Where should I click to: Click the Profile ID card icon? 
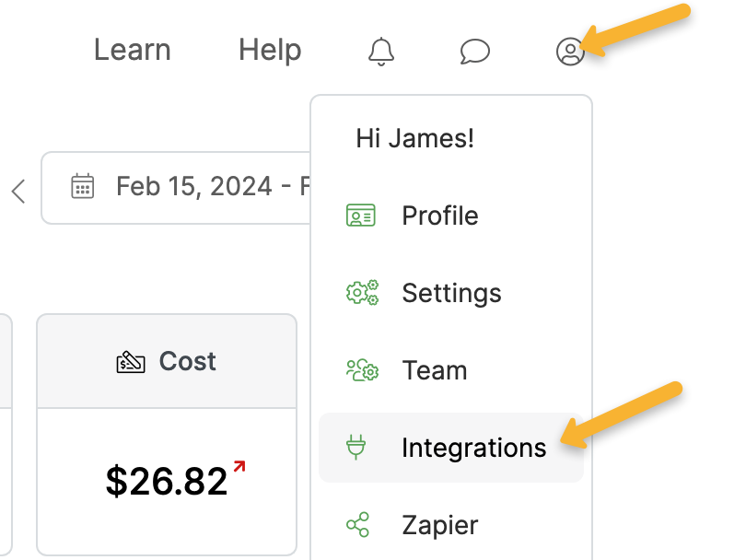pyautogui.click(x=361, y=216)
